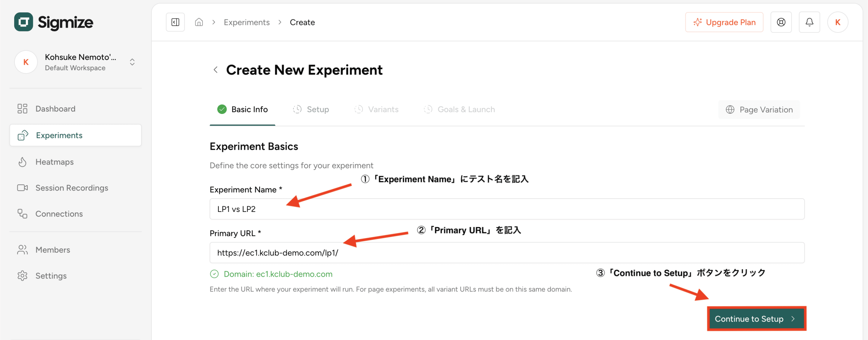868x340 pixels.
Task: Open Connections in the sidebar
Action: coord(59,214)
